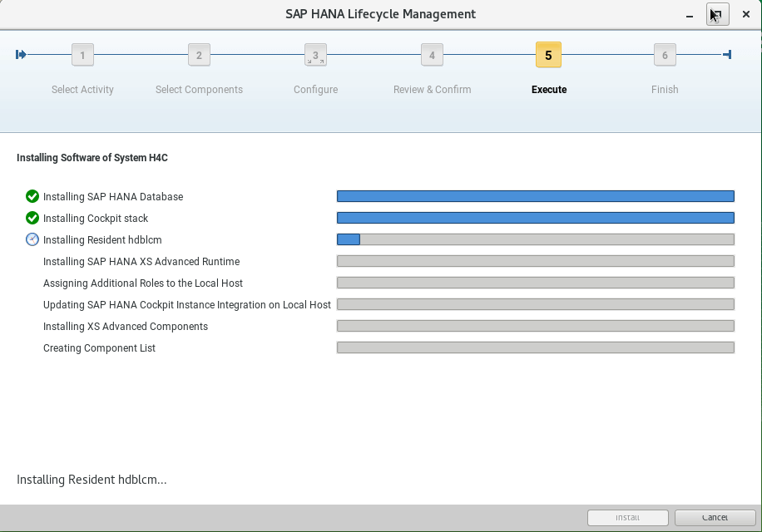Click the Select Components step label

pos(200,89)
